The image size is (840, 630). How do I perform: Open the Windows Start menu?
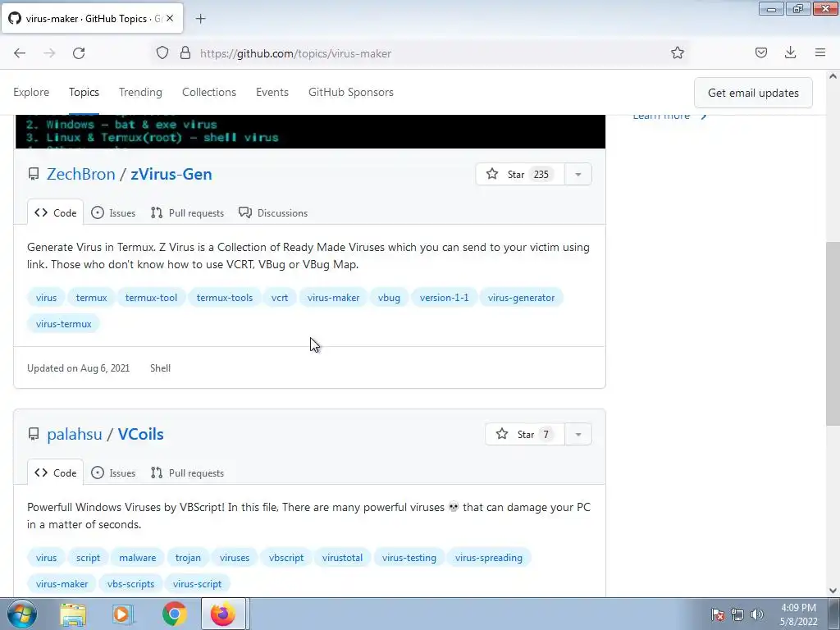(21, 614)
